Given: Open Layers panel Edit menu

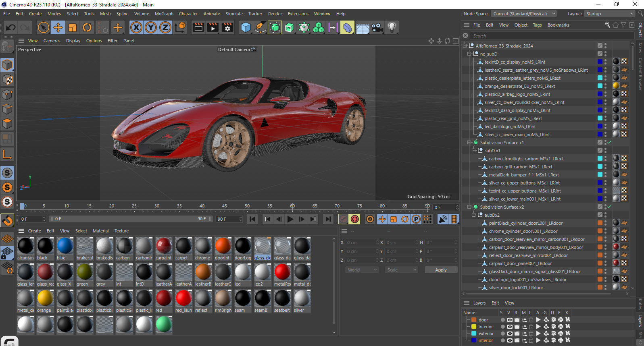Looking at the screenshot, I should tap(495, 303).
